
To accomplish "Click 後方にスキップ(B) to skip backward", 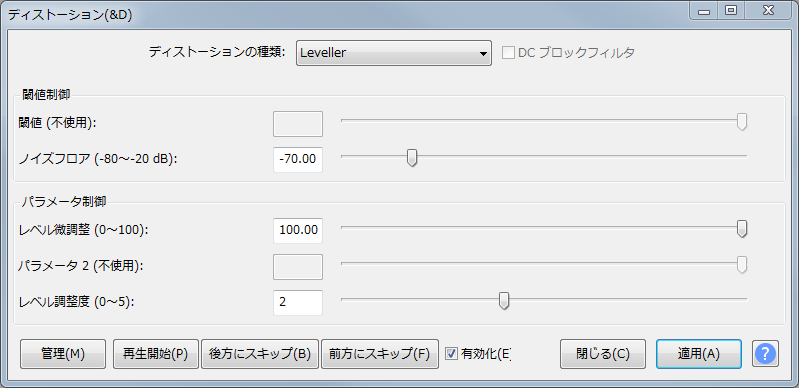I will pos(260,354).
